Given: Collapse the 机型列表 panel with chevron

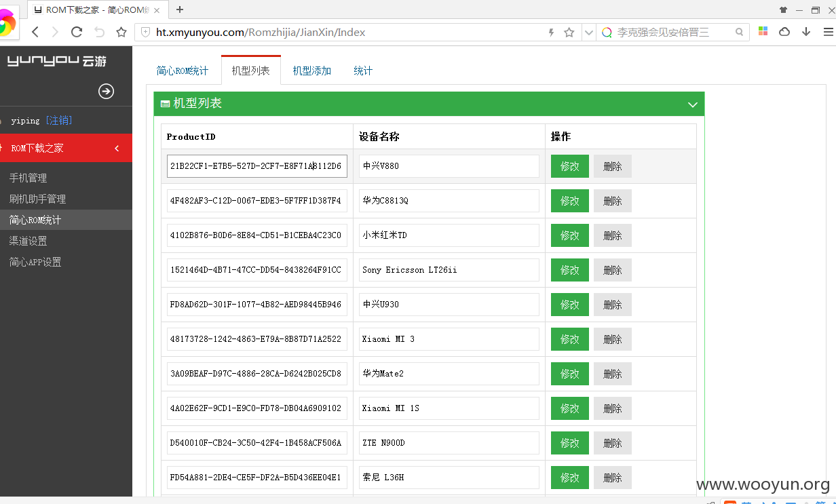Looking at the screenshot, I should tap(693, 104).
